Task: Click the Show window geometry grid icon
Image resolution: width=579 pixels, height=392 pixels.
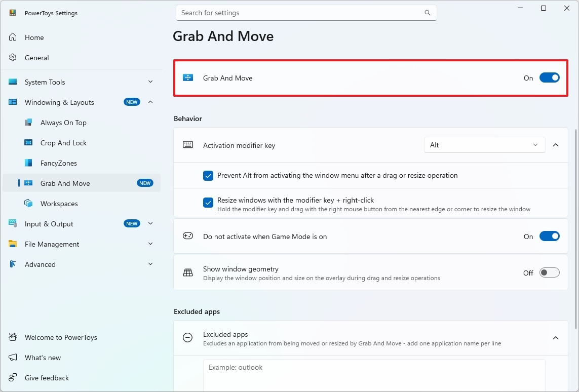Action: coord(188,273)
